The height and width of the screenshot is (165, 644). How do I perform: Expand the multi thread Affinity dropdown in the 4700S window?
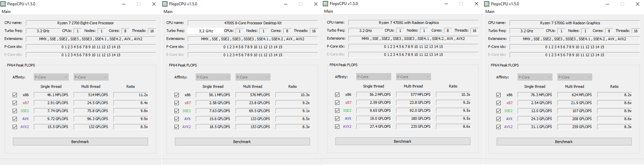coord(253,77)
